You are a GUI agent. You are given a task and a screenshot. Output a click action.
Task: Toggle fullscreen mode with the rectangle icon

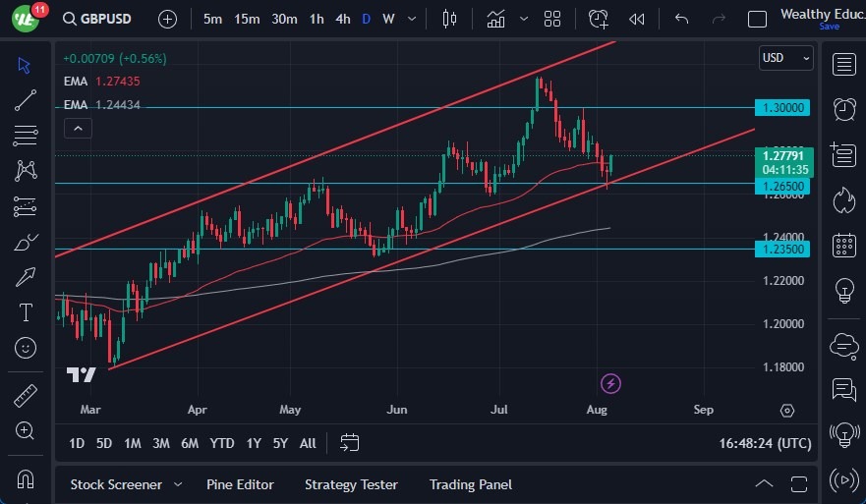click(757, 19)
